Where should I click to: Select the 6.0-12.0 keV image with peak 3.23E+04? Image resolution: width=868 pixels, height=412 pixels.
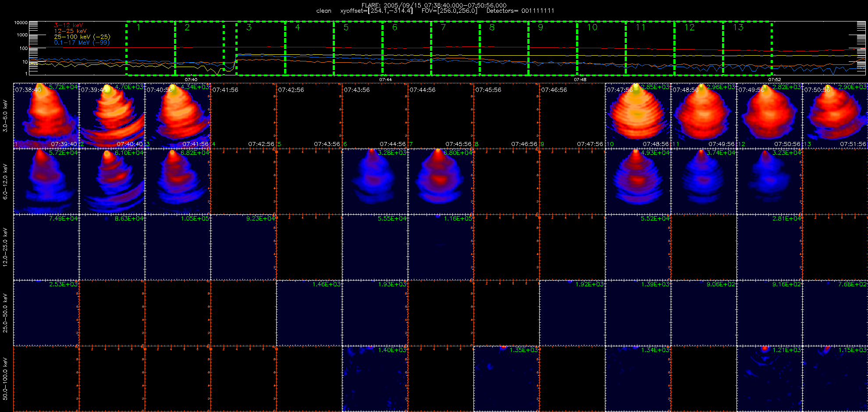point(769,181)
